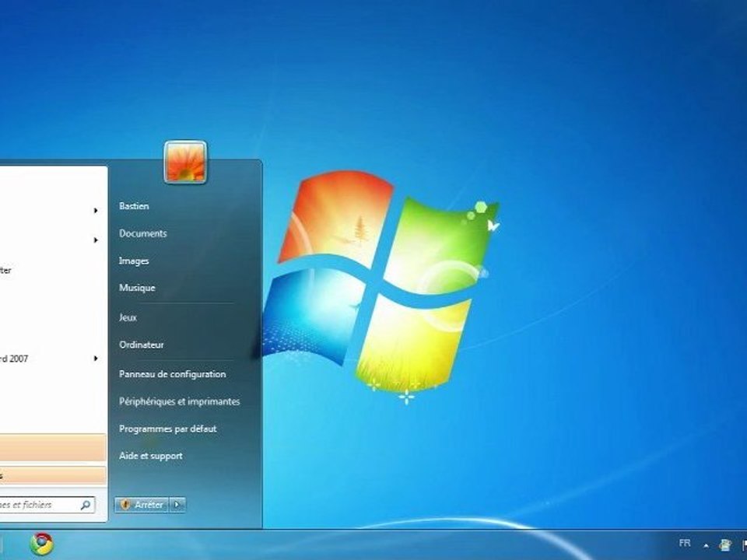Click the orange flower user account picture
Screen dimensions: 747x560
185,162
